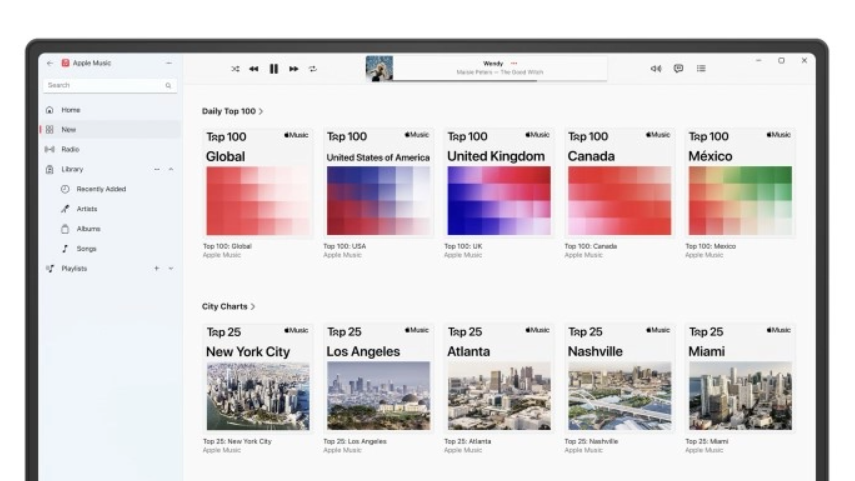The width and height of the screenshot is (855, 481).
Task: Open Top 25 Nashville cover
Action: [x=619, y=378]
